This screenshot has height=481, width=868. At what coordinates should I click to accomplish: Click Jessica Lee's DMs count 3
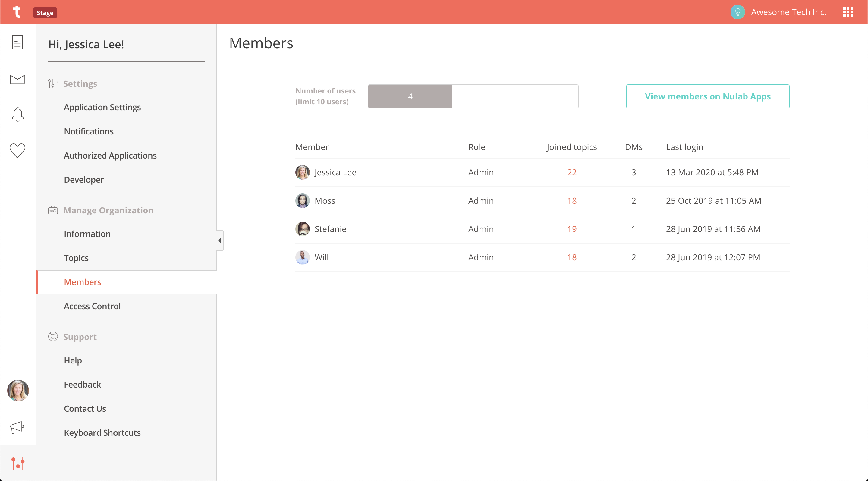pyautogui.click(x=634, y=172)
